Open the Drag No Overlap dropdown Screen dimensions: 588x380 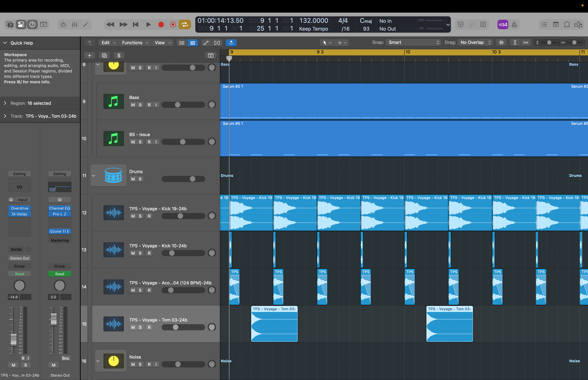[475, 43]
